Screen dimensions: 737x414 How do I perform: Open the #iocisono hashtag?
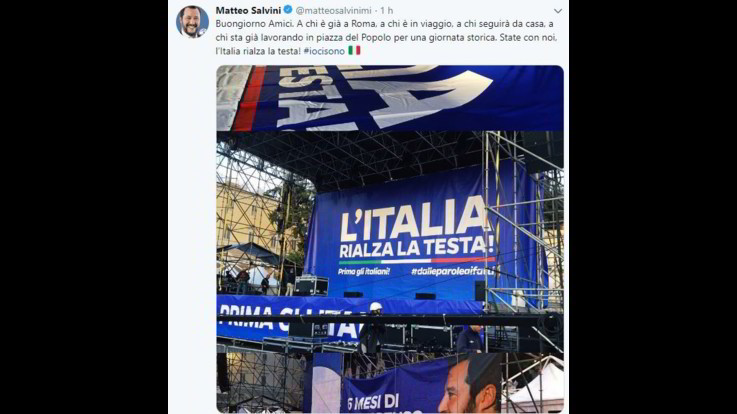pos(324,51)
